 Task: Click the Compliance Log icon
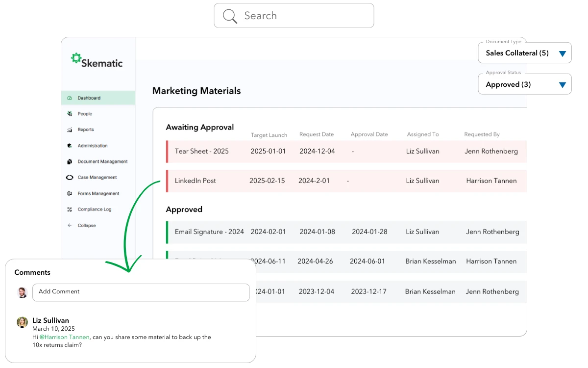point(70,210)
